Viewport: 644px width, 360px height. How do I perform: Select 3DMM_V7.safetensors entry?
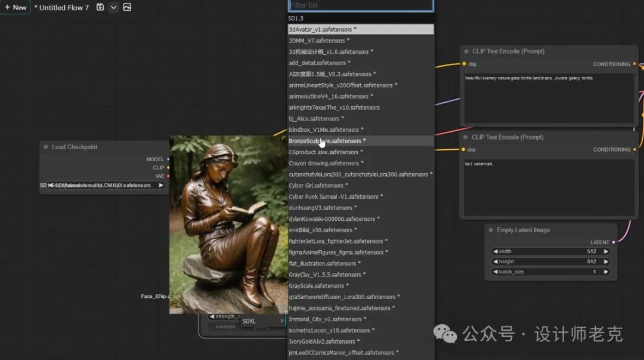tap(361, 41)
